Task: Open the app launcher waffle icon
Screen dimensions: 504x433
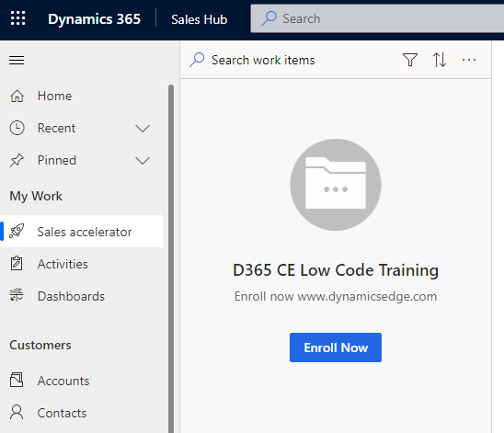Action: click(18, 18)
